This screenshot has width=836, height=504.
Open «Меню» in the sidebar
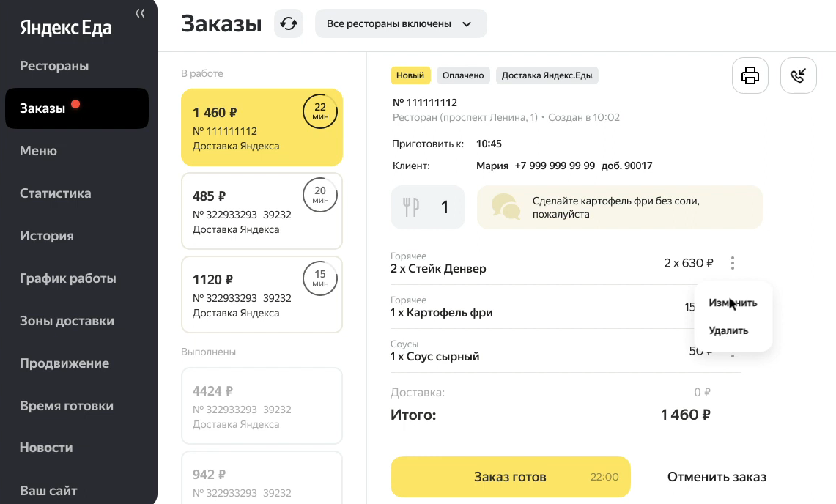point(38,151)
